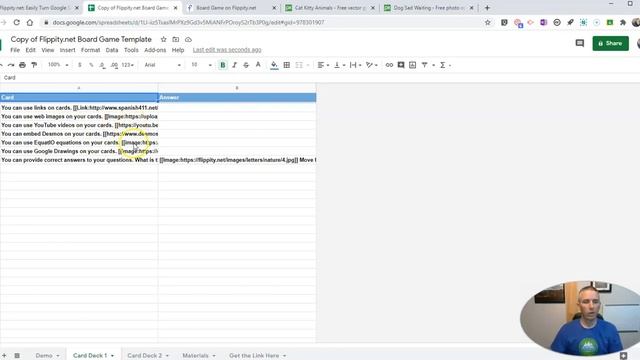Bookmark this page with the address bar star
Viewport: 640px width, 360px height.
(487, 22)
